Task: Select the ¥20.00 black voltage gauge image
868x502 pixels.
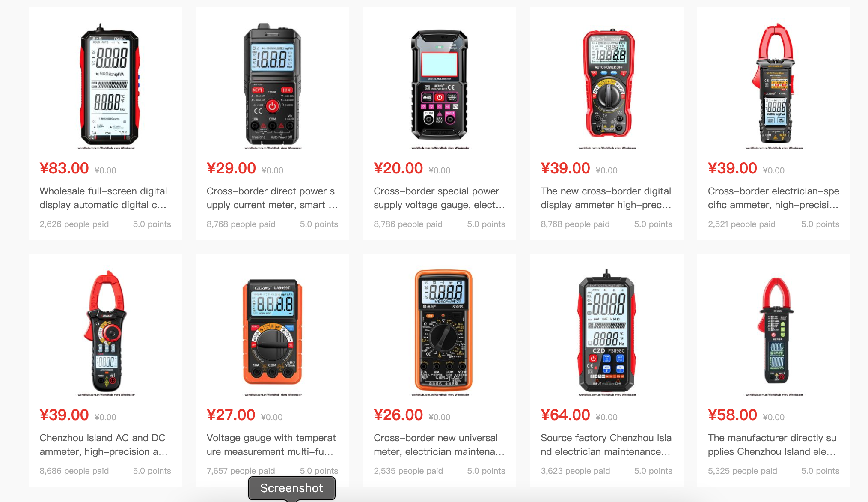Action: pyautogui.click(x=440, y=84)
